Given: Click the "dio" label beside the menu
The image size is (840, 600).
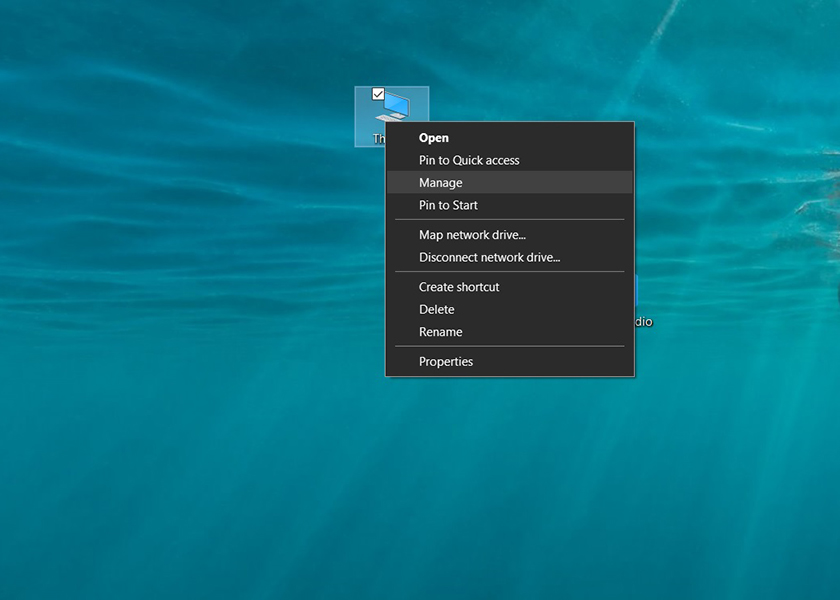Looking at the screenshot, I should pyautogui.click(x=643, y=322).
